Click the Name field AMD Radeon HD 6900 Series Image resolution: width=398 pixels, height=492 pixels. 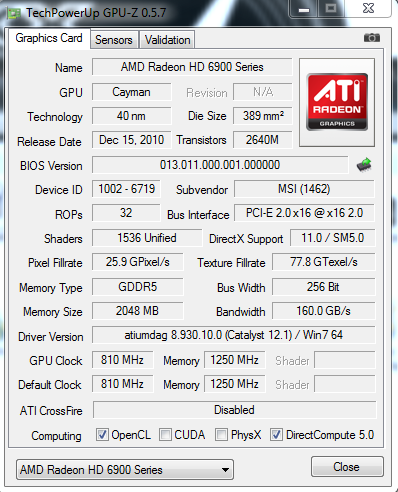pos(192,67)
